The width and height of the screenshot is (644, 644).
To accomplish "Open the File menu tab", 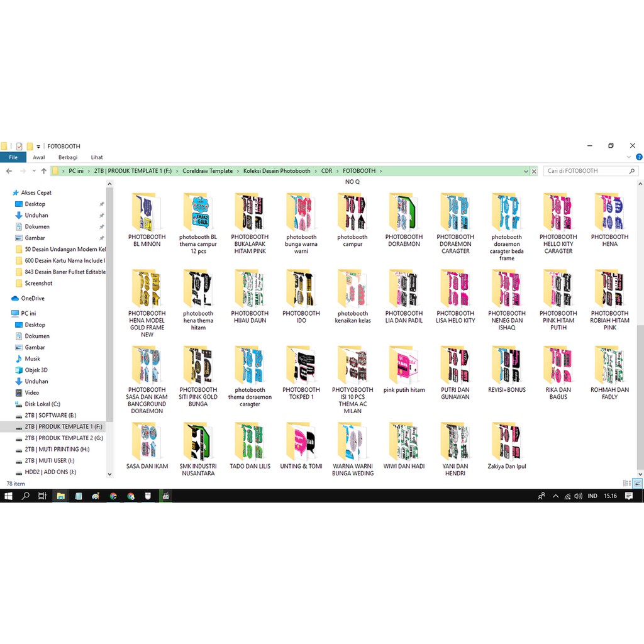I will [x=13, y=157].
